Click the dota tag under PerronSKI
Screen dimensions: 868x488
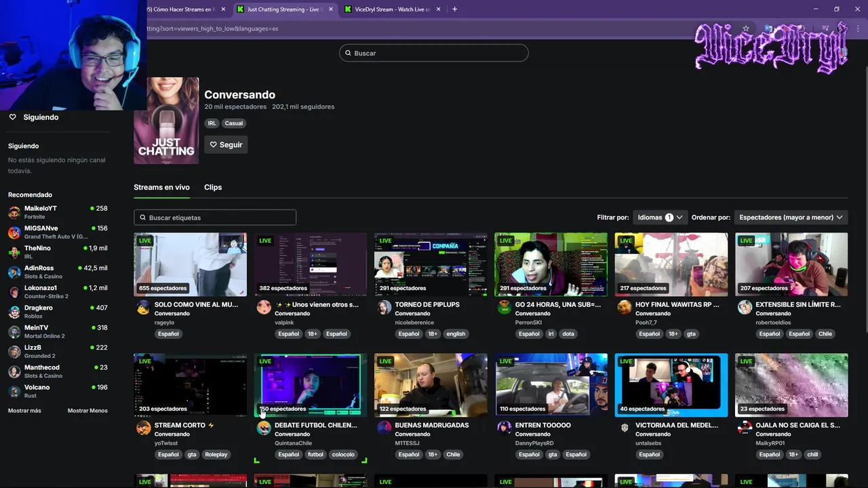568,333
